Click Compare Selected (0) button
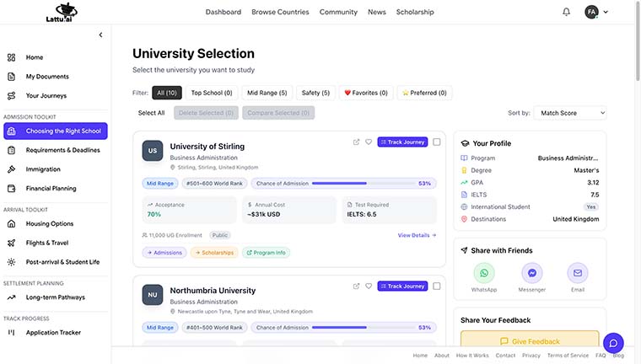This screenshot has width=641, height=364. [x=278, y=113]
